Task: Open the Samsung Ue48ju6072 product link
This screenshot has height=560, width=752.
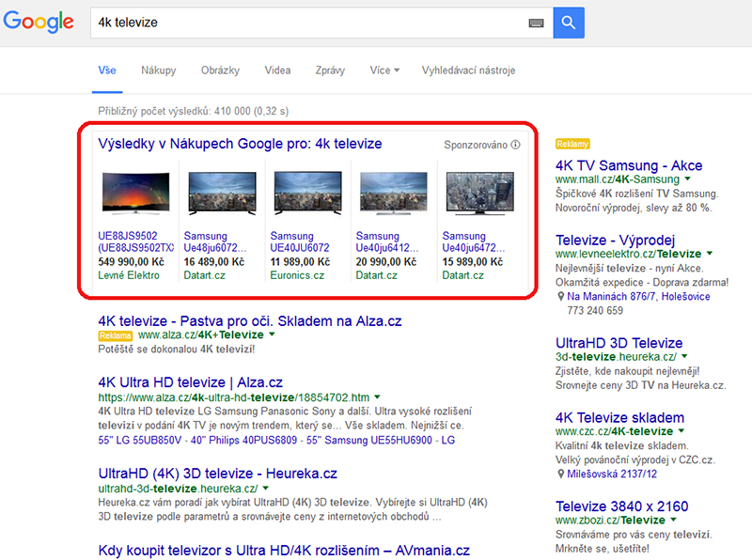Action: pos(215,241)
